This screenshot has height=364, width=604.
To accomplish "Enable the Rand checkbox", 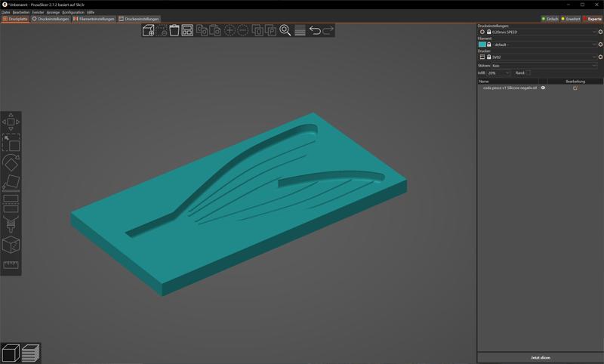I will 528,72.
